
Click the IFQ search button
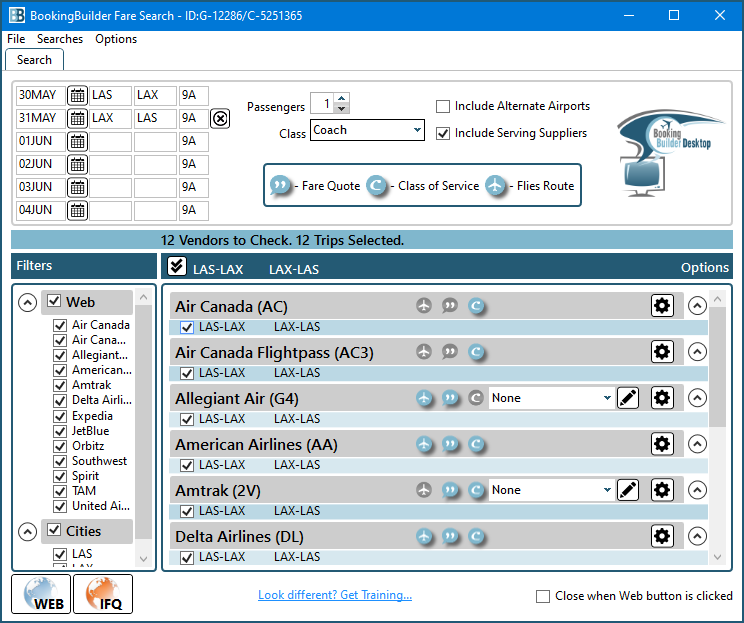[103, 594]
